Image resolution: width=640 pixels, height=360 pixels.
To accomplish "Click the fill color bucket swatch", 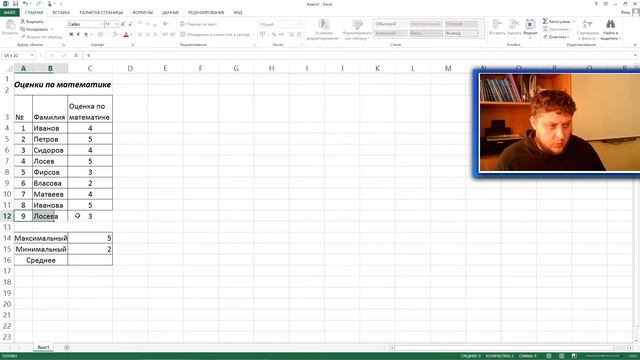I will [114, 34].
